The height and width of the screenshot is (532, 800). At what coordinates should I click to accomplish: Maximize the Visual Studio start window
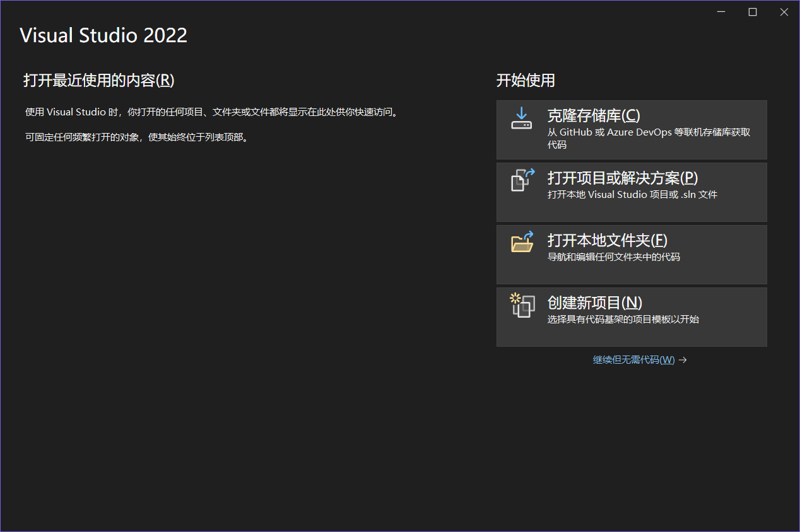coord(752,11)
